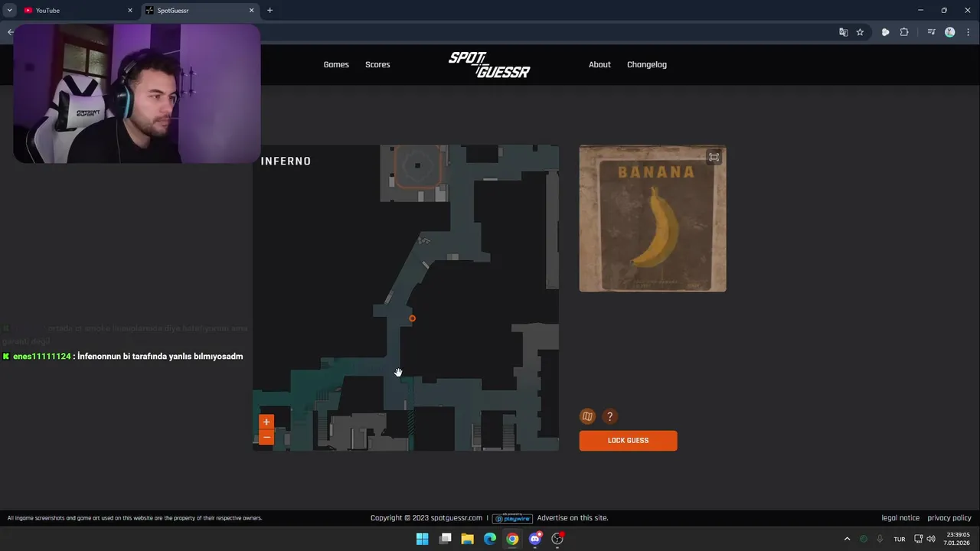This screenshot has width=980, height=551.
Task: Click the LOCK GUESS button
Action: coord(628,441)
